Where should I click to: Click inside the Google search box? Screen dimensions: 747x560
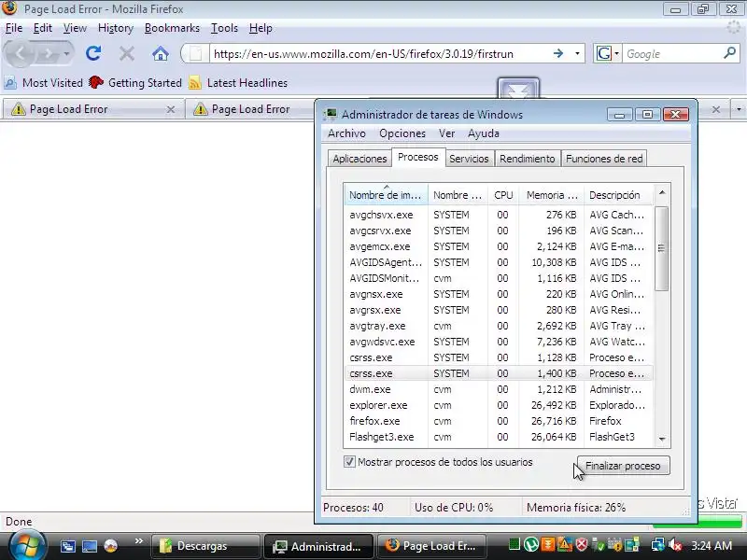[x=672, y=54]
